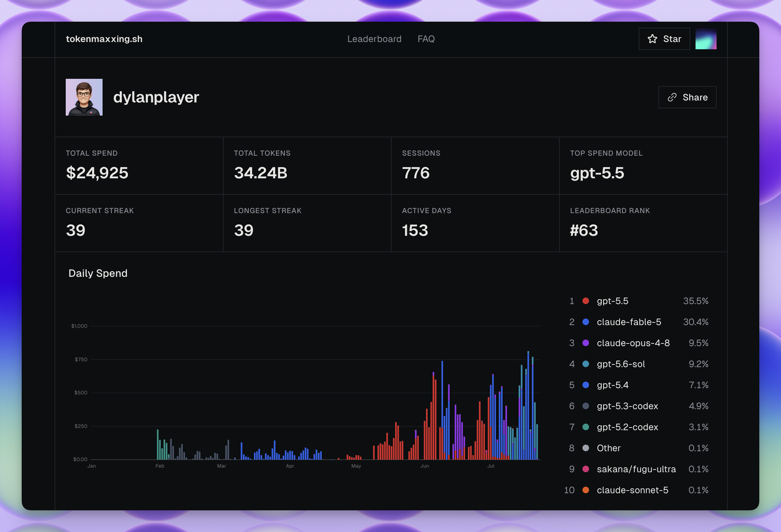Viewport: 781px width, 532px height.
Task: Select the gpt-5.2-codex legend label
Action: [627, 427]
